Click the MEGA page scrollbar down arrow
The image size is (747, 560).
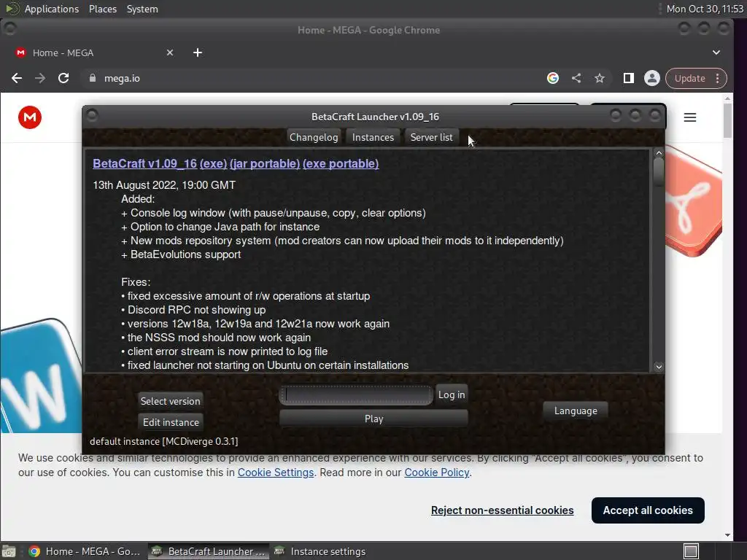(x=727, y=535)
